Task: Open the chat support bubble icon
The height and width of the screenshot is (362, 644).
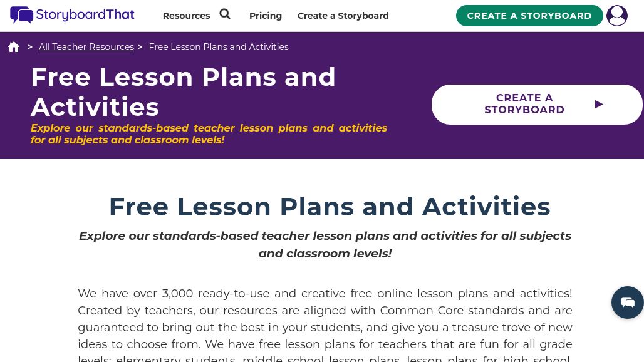Action: coord(628,303)
